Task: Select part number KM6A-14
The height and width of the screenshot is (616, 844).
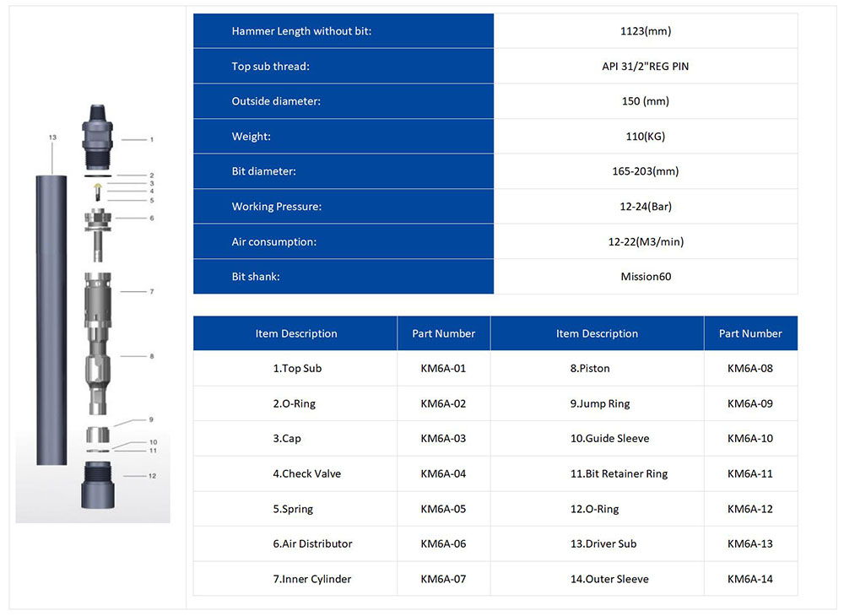Action: click(749, 579)
